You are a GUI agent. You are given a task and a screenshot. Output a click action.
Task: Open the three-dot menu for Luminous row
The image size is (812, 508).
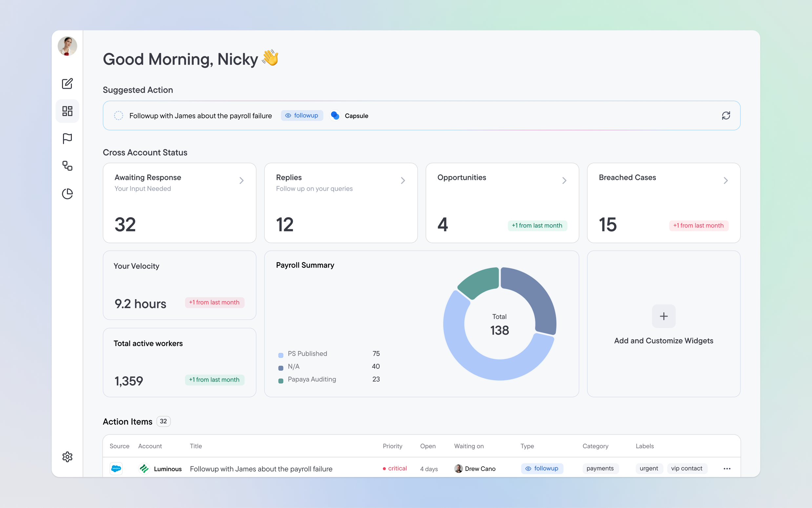coord(727,469)
